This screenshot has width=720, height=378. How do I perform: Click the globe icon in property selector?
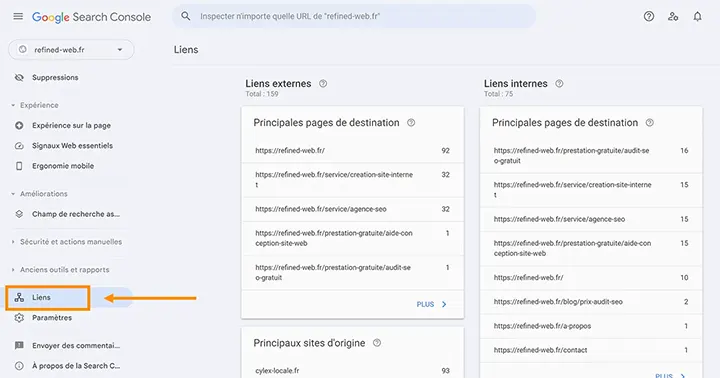point(22,50)
